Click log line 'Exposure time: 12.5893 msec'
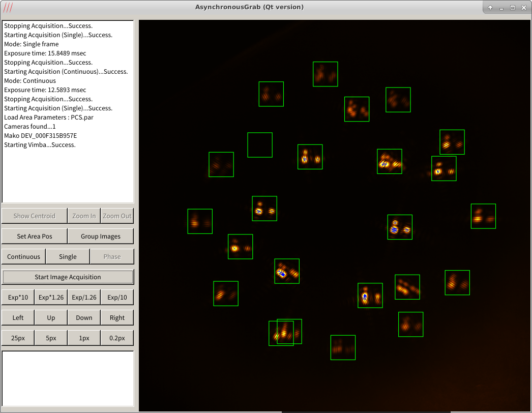532x413 pixels. pos(45,90)
